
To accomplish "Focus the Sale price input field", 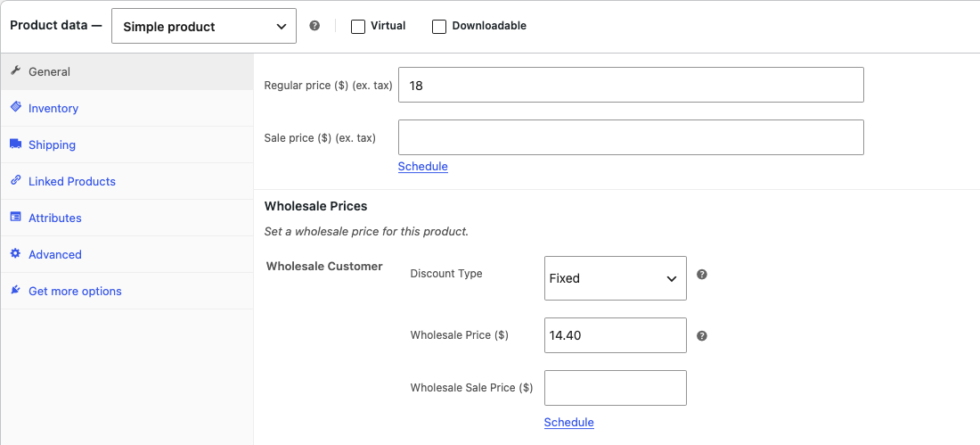I will tap(631, 137).
